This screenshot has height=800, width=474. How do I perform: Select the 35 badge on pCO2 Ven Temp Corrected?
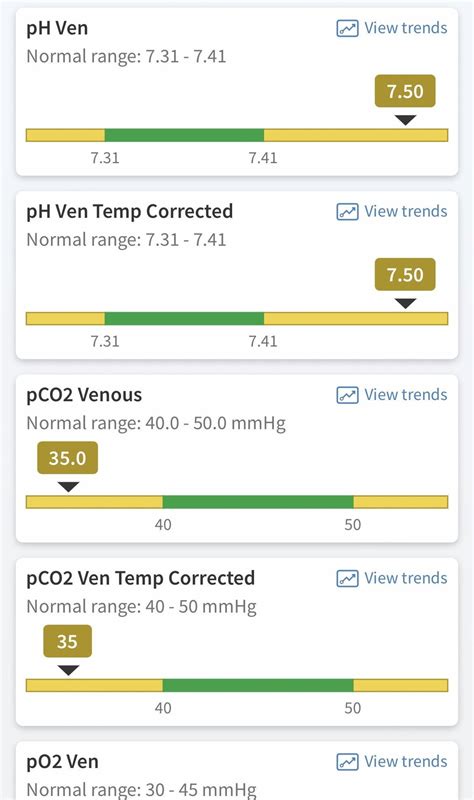click(67, 641)
